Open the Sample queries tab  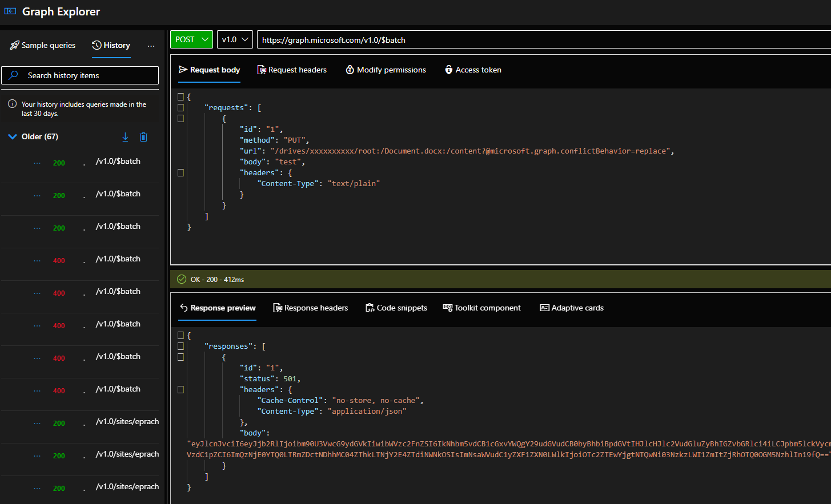pos(43,45)
